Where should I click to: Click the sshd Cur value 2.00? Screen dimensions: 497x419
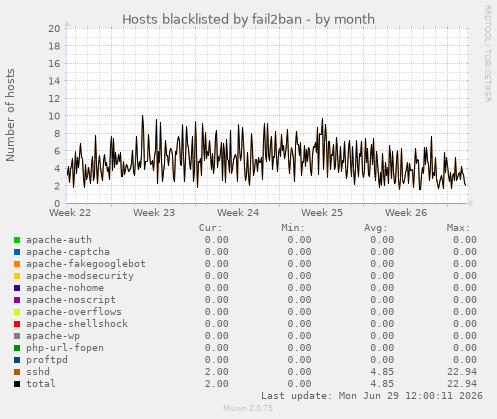[x=217, y=372]
